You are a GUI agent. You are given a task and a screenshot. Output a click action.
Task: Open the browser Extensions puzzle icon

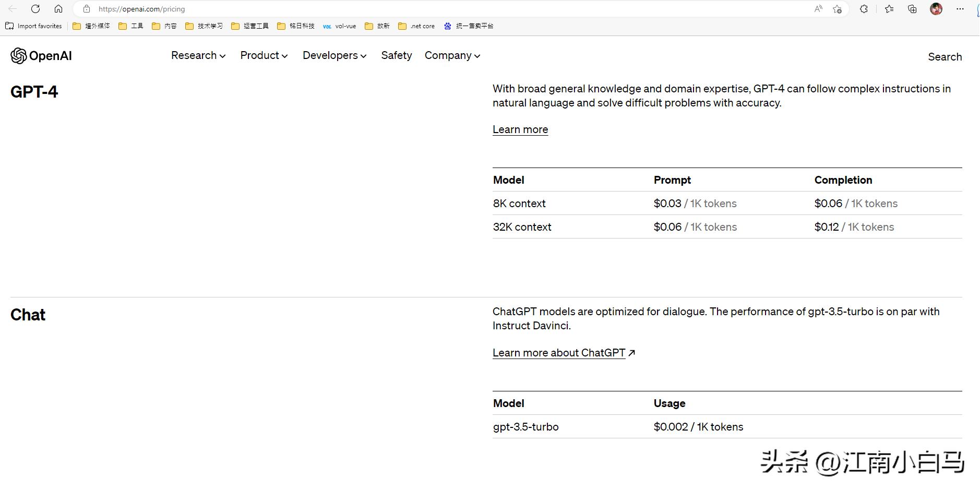tap(864, 9)
